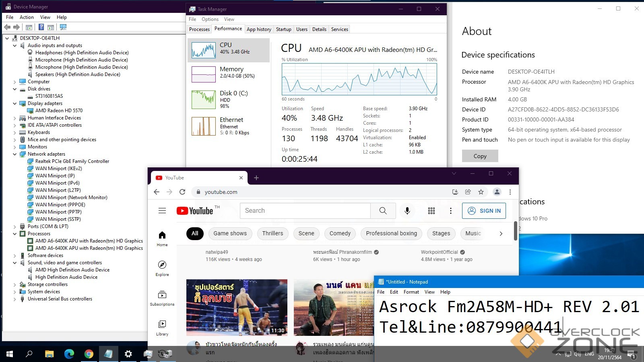Click YouTube voice search microphone icon

(407, 211)
